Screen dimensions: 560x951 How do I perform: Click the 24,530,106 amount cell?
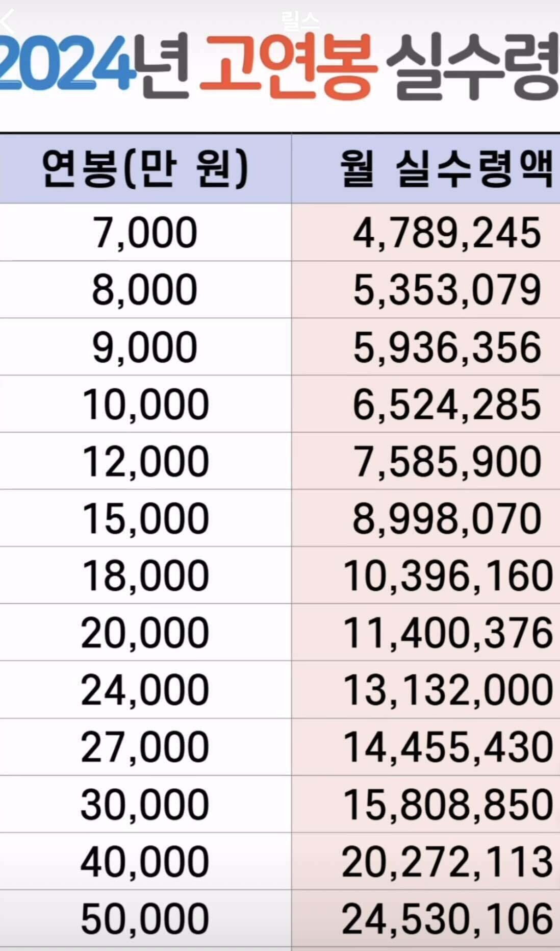coord(426,918)
